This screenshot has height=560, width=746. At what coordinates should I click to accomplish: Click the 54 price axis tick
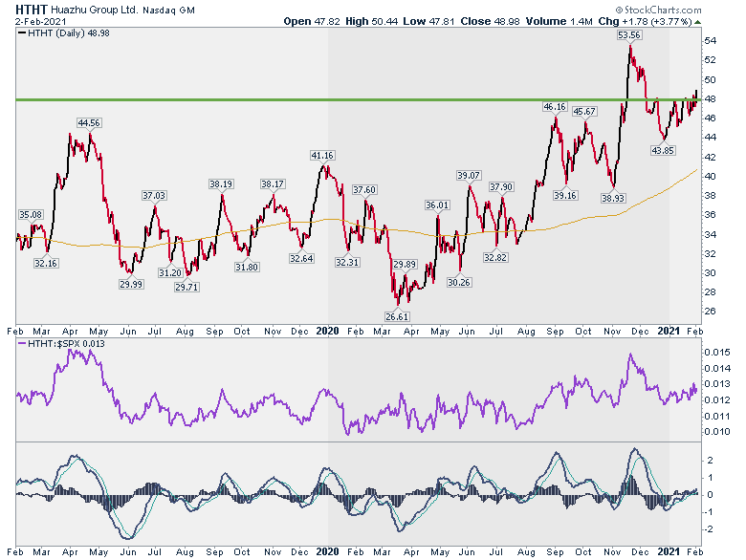pos(710,41)
